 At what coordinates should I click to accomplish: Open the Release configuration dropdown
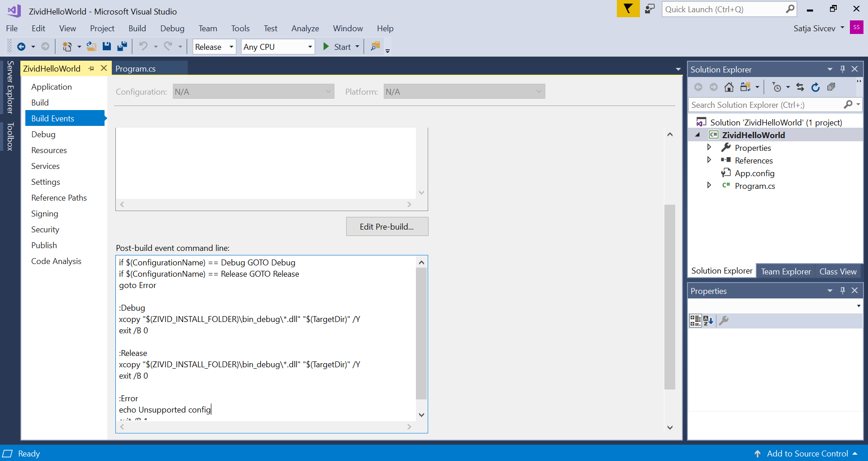tap(231, 47)
